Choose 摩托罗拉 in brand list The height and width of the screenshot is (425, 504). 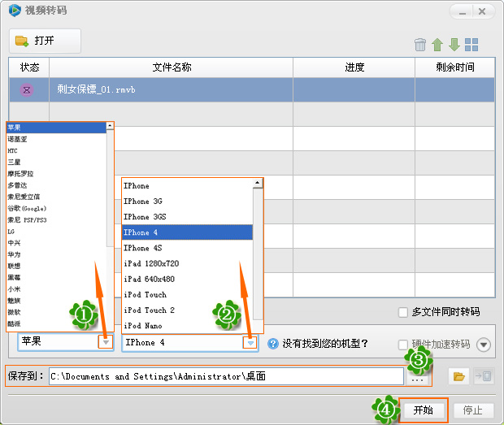point(56,174)
